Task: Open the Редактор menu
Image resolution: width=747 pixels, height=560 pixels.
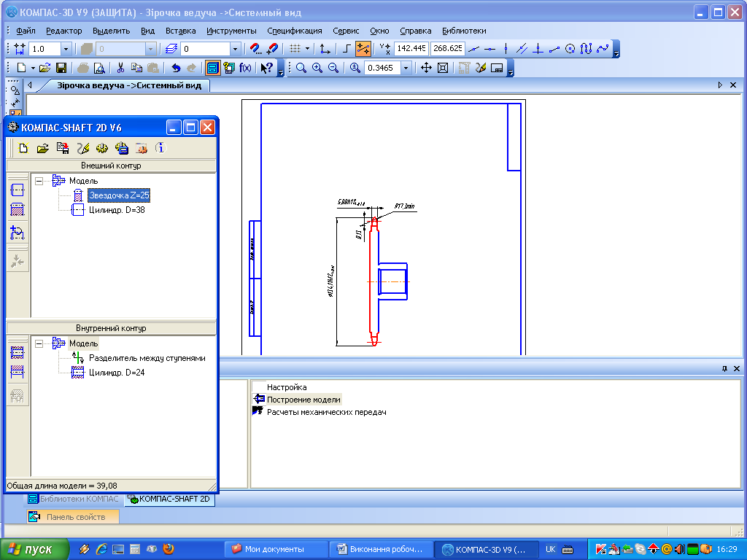Action: [x=64, y=31]
